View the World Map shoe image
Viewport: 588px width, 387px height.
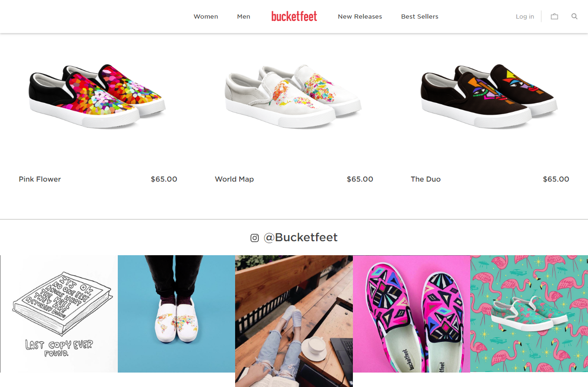293,96
